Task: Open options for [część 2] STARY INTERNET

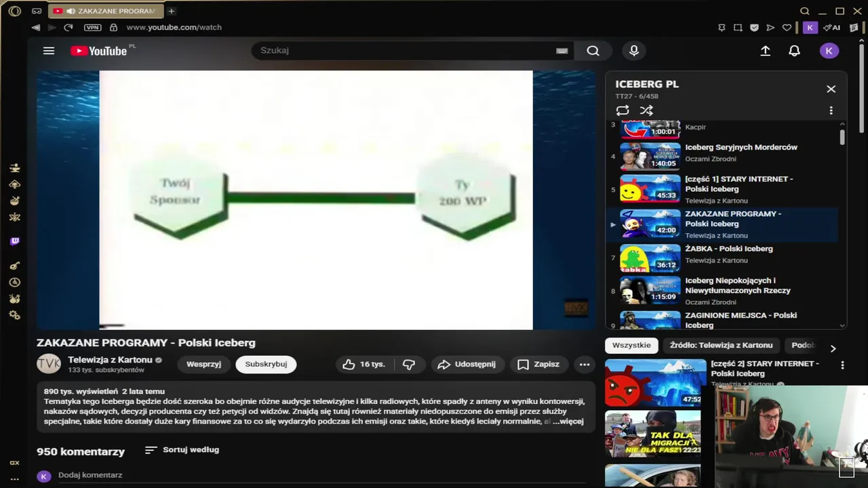Action: click(842, 365)
